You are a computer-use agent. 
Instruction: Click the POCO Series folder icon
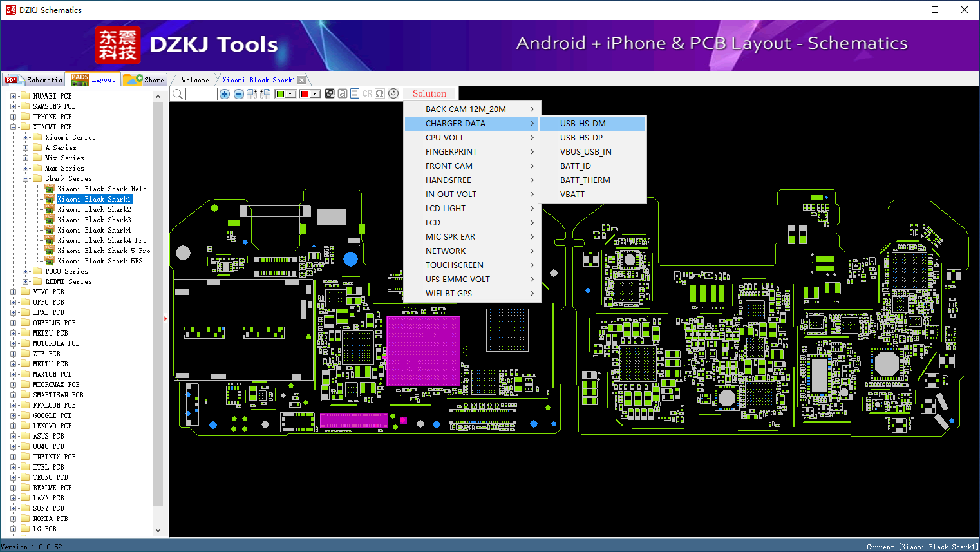[37, 271]
